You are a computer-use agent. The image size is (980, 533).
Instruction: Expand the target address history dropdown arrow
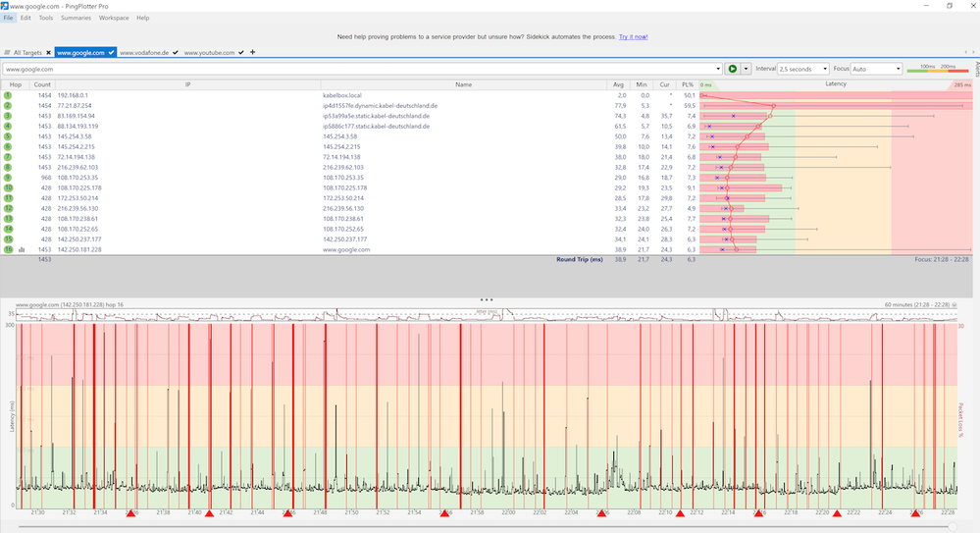pyautogui.click(x=718, y=69)
